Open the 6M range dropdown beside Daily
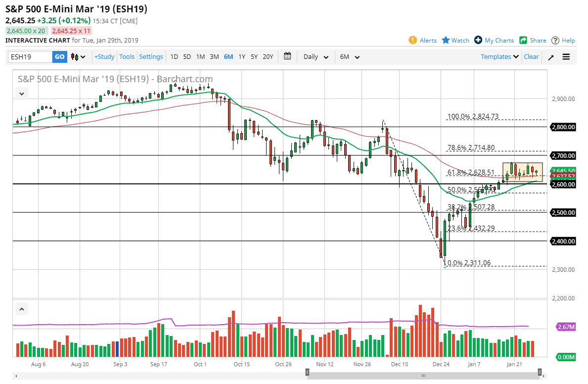The width and height of the screenshot is (588, 384). pyautogui.click(x=350, y=57)
